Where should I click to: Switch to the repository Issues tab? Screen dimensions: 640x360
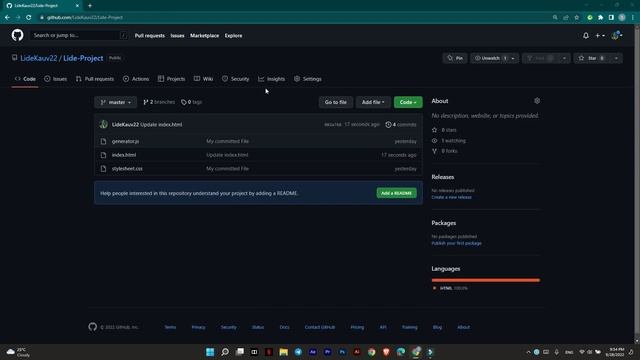pos(56,79)
